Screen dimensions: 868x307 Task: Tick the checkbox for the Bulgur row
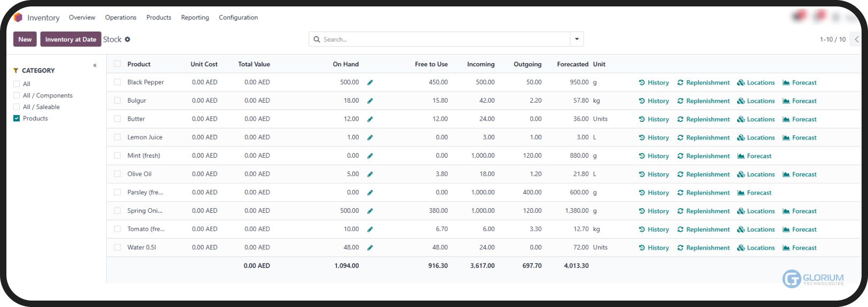[x=118, y=101]
